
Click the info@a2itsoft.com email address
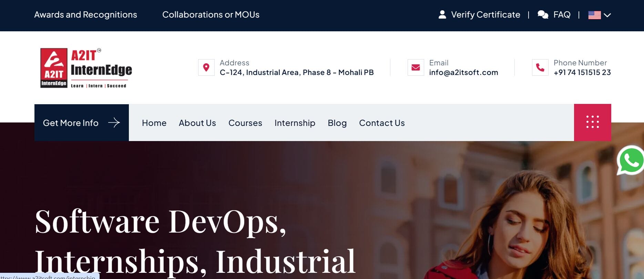pyautogui.click(x=463, y=72)
